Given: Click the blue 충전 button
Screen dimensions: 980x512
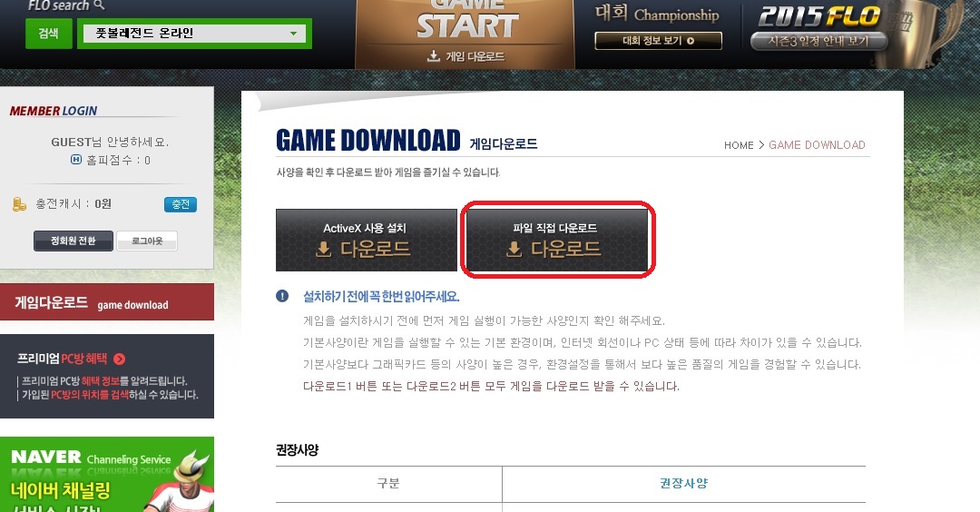Looking at the screenshot, I should coord(181,204).
